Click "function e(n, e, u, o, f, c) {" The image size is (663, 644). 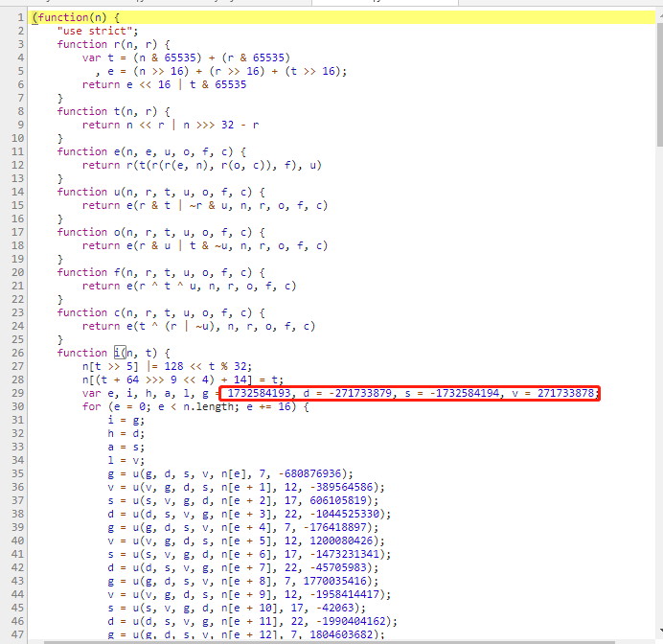click(x=151, y=151)
